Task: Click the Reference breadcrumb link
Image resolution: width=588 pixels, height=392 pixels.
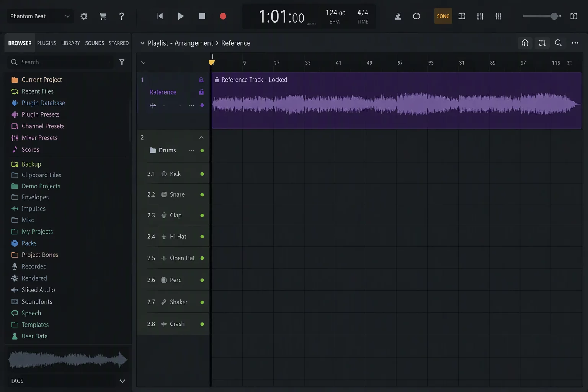Action: [x=236, y=43]
